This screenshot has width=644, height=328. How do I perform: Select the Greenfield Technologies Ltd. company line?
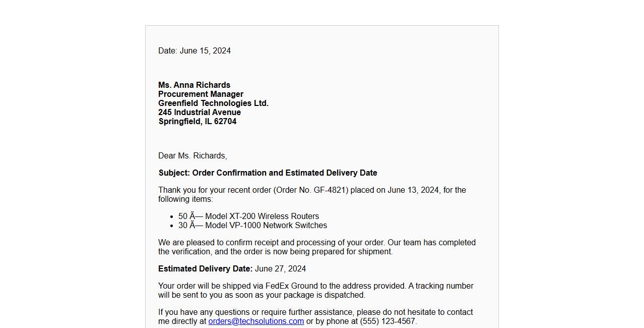pyautogui.click(x=213, y=103)
